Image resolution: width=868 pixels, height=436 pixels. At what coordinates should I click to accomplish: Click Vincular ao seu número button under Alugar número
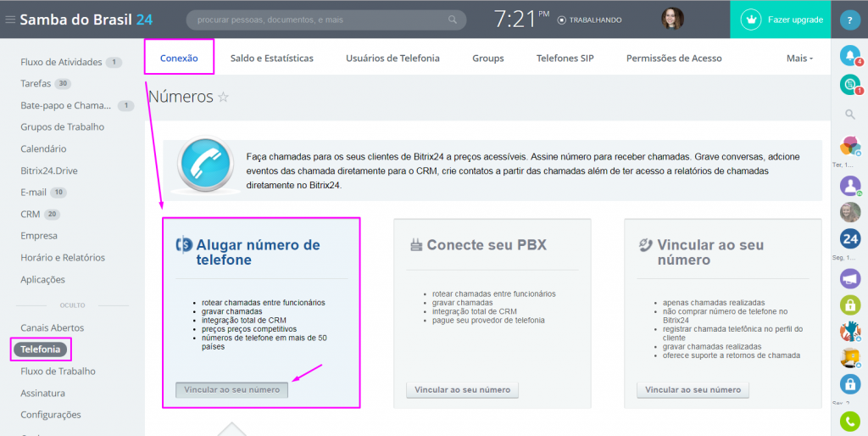(x=231, y=390)
